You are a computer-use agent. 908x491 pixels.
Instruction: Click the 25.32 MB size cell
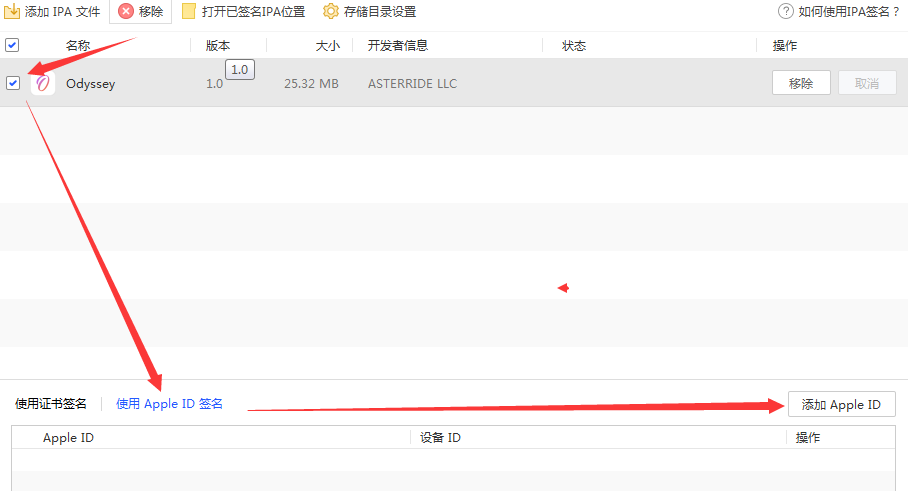tap(311, 84)
